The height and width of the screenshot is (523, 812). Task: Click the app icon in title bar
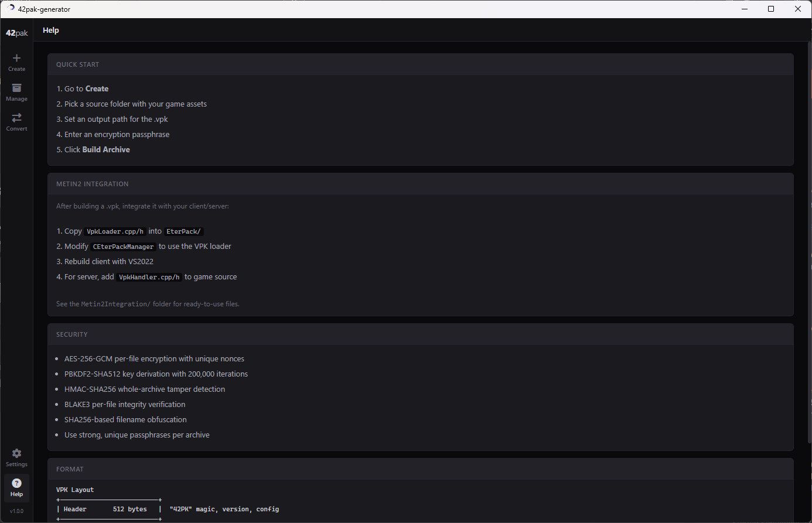pyautogui.click(x=10, y=9)
